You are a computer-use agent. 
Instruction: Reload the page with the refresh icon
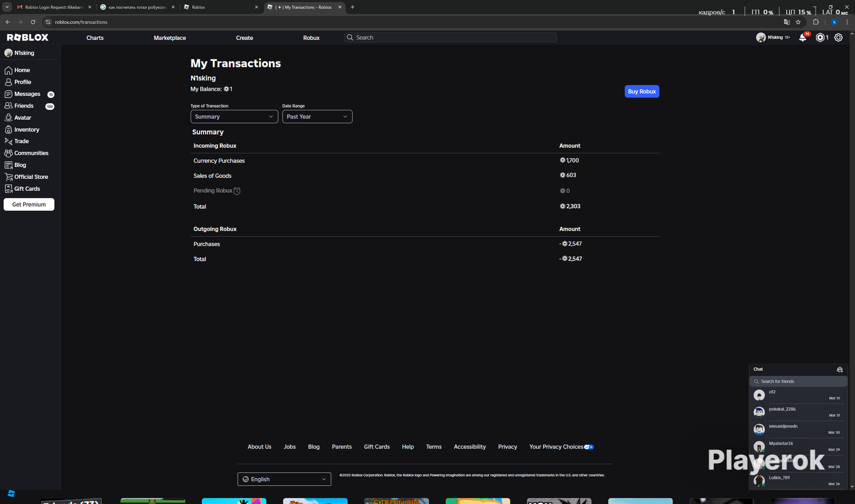(x=33, y=22)
